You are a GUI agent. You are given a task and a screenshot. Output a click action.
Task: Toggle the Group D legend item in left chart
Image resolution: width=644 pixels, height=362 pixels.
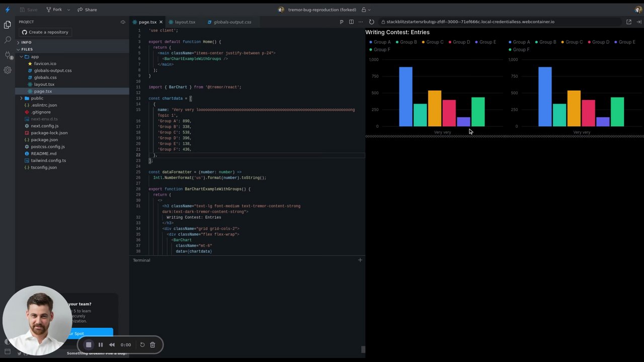(459, 42)
